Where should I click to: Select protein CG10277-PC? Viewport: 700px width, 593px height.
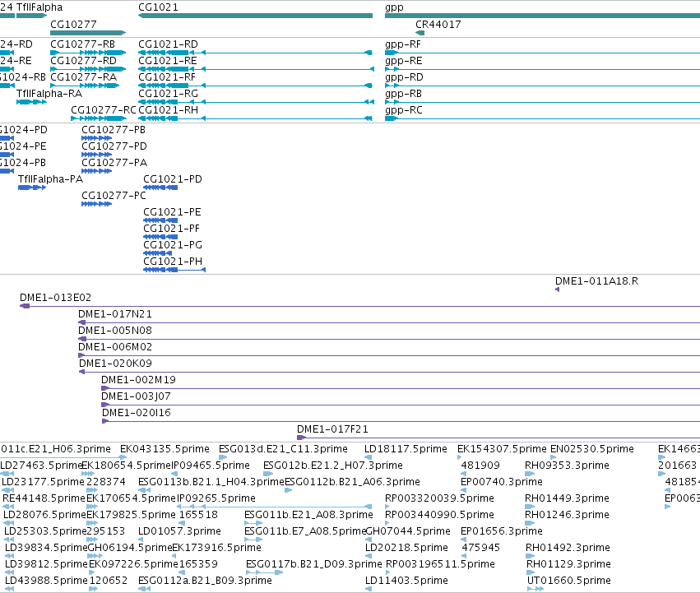point(96,204)
